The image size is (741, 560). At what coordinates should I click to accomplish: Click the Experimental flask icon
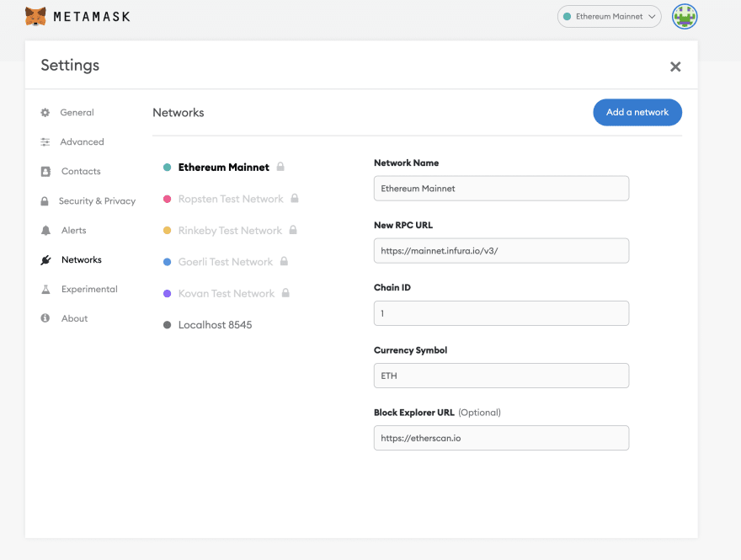coord(45,289)
